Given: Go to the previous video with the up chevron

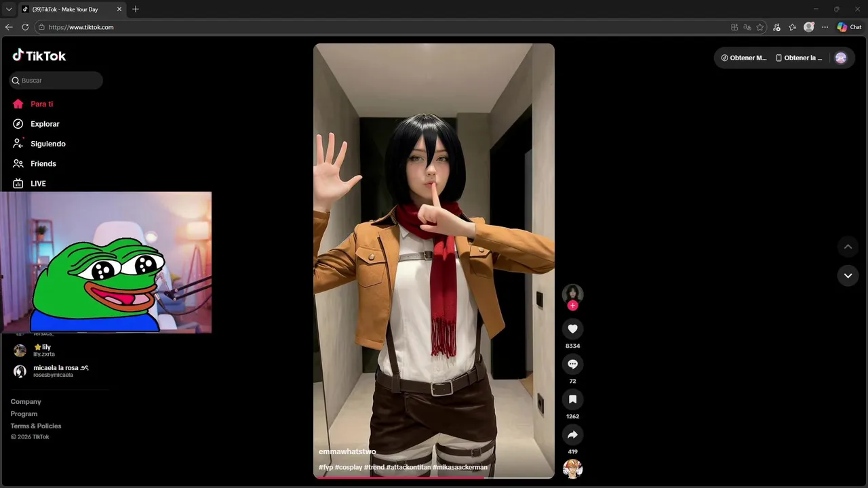Looking at the screenshot, I should pyautogui.click(x=848, y=247).
